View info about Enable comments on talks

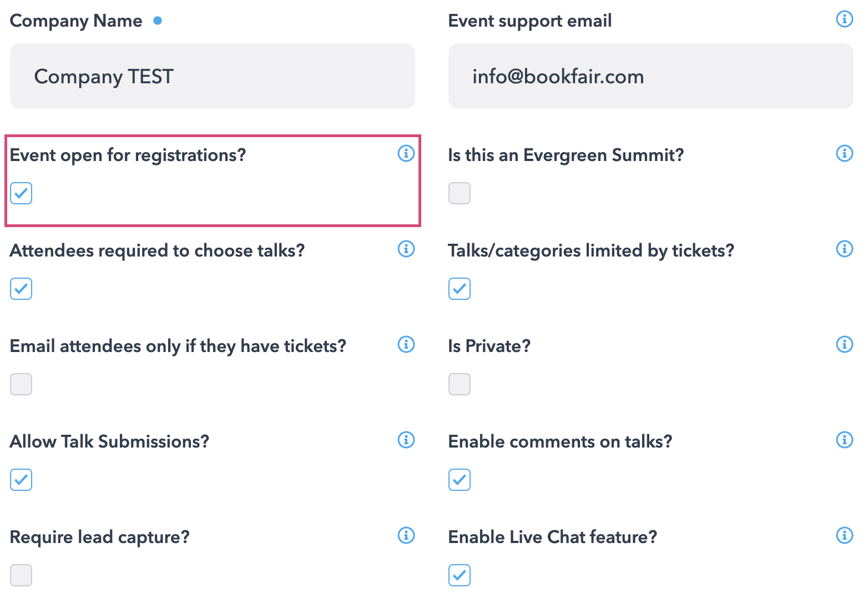pyautogui.click(x=844, y=440)
